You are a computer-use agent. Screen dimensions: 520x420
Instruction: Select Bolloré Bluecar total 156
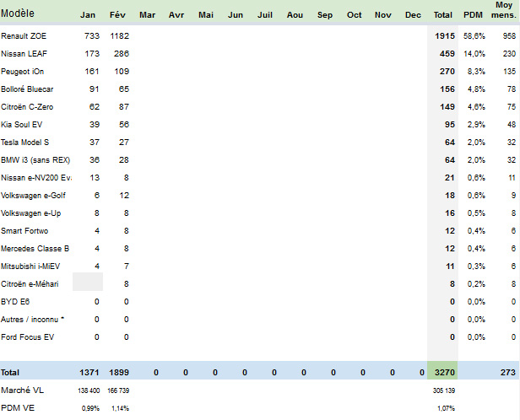point(447,89)
